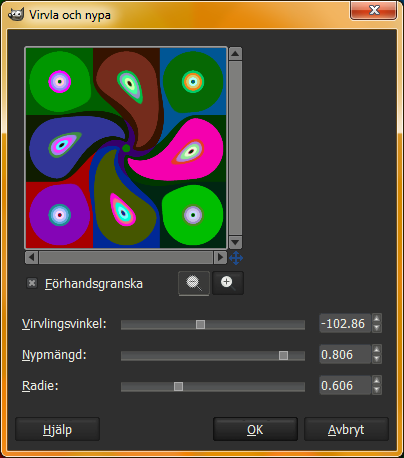
Task: Zoom in the preview with plus magnifier
Action: point(228,283)
